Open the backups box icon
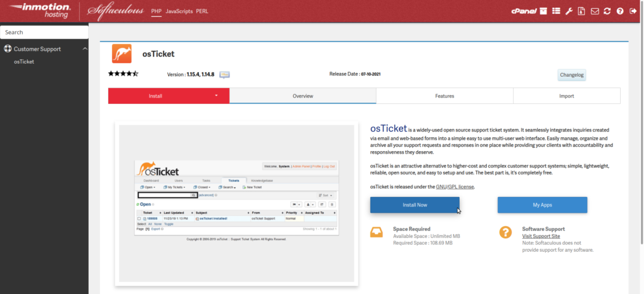The height and width of the screenshot is (294, 644). 543,11
